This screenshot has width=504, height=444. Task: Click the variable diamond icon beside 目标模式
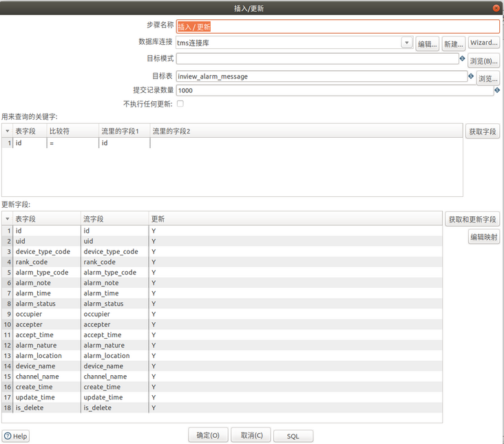(463, 59)
